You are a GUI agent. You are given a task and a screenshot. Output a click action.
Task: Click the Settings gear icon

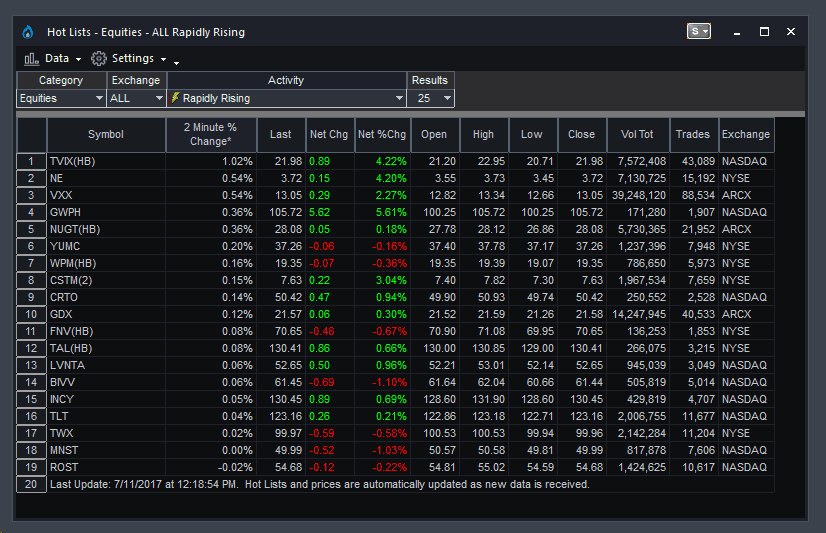pos(99,59)
